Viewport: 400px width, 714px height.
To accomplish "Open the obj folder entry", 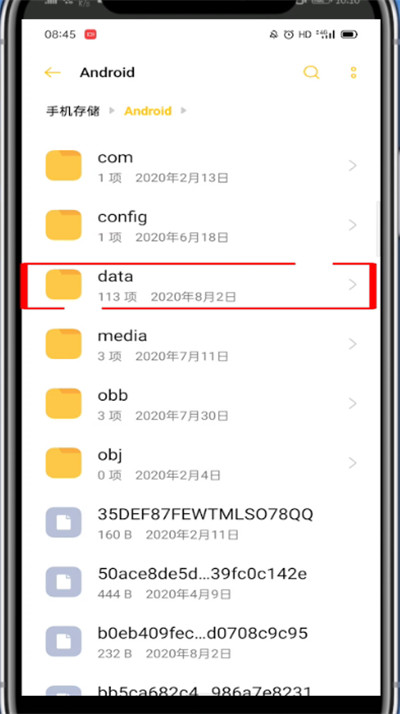I will pos(201,463).
